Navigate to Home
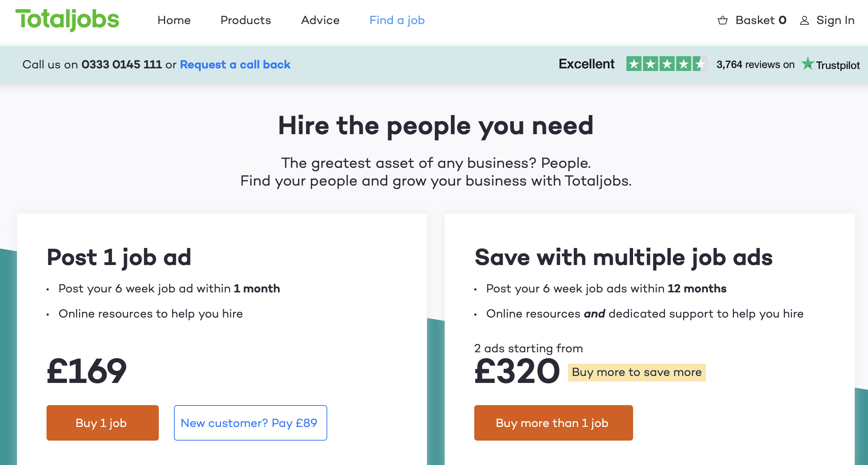 click(x=174, y=20)
